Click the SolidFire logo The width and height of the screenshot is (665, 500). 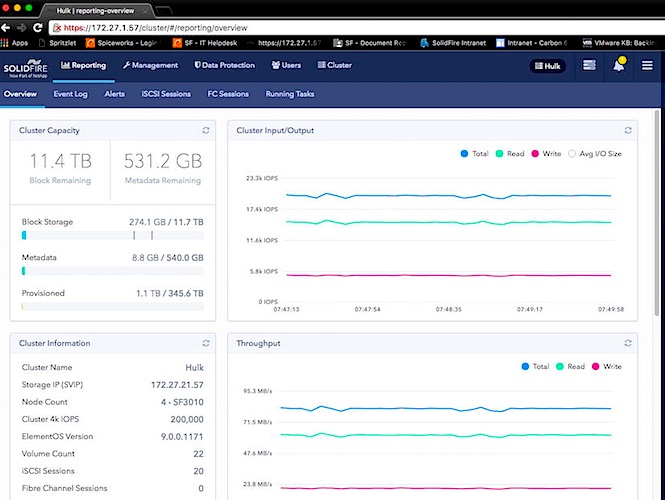pos(25,68)
